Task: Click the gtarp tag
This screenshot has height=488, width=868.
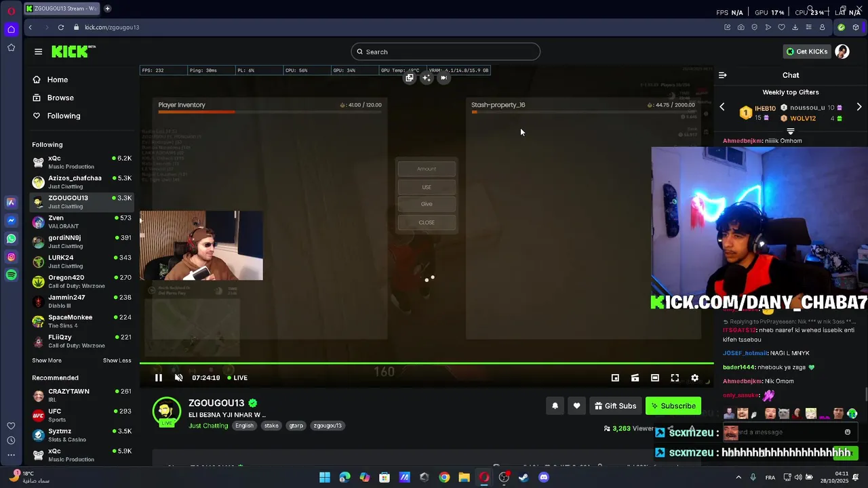Action: click(296, 426)
